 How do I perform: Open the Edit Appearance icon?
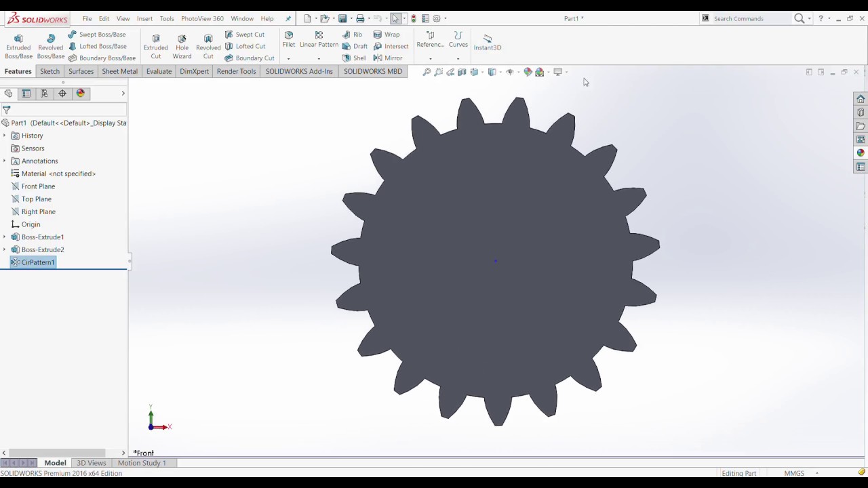[x=528, y=72]
